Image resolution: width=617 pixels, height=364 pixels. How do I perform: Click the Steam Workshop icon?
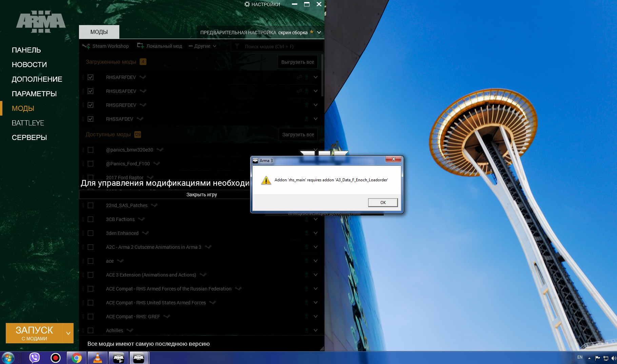[86, 46]
